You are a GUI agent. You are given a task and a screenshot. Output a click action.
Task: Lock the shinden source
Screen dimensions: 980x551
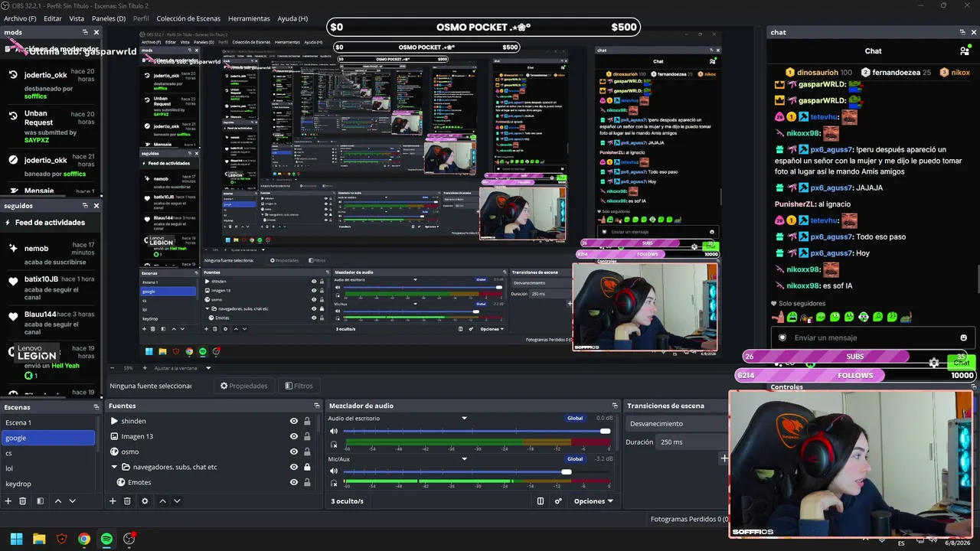307,421
